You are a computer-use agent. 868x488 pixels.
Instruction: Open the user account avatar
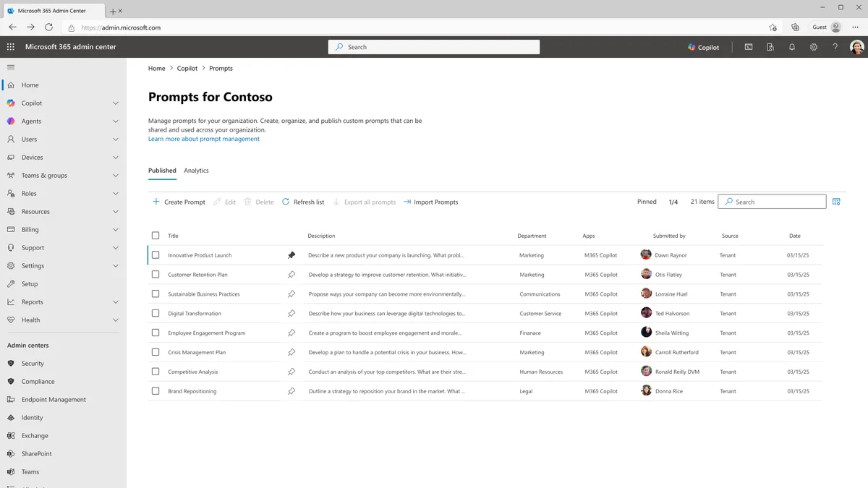pos(856,47)
